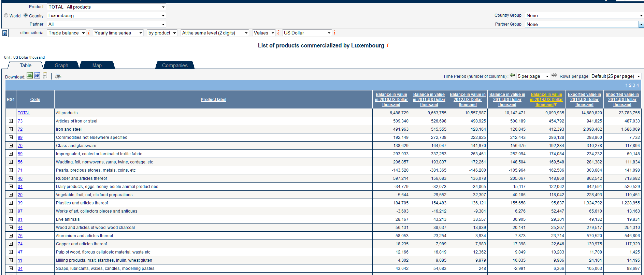Viewport: 644px width, 275px height.
Task: Open product code 97 link
Action: tap(20, 211)
